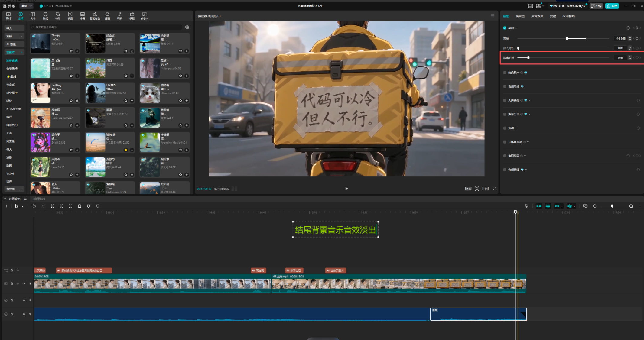Switch to the 换音色 tab

[520, 16]
